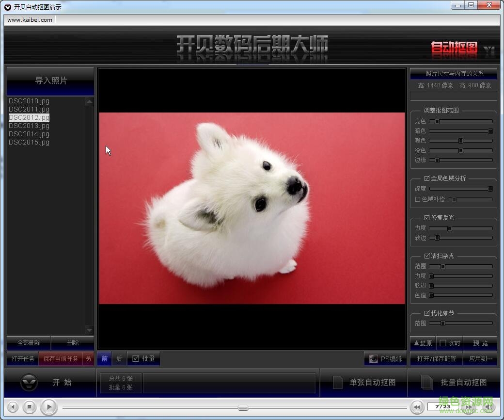Click the 亮色 brightness slider handle
Image resolution: width=504 pixels, height=420 pixels.
(437, 121)
